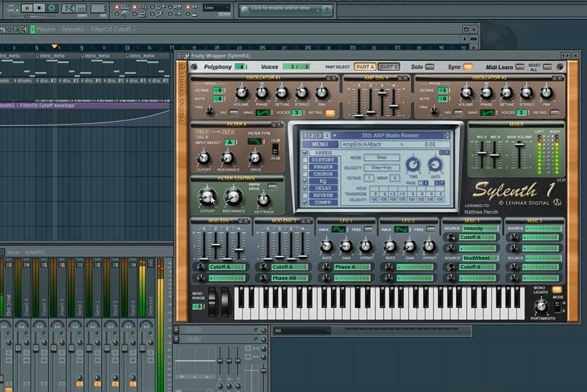The image size is (587, 392).
Task: Click the Oscillator A1 waveform selector
Action: 263,113
